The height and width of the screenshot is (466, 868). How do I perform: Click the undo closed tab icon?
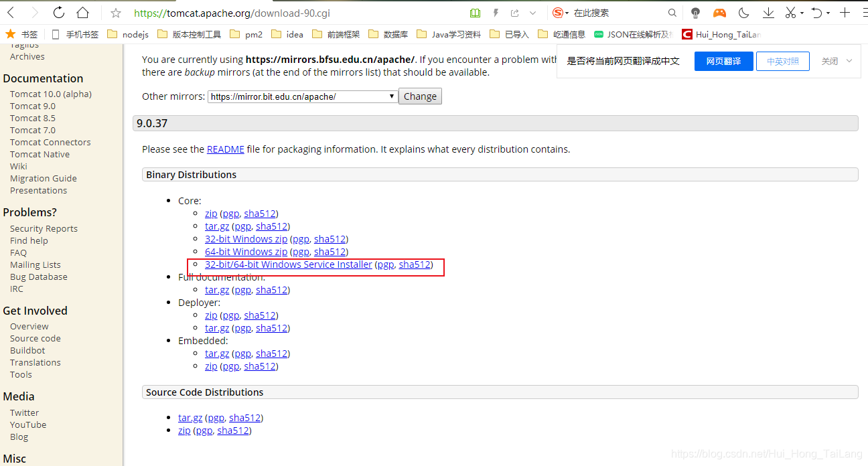(x=817, y=13)
